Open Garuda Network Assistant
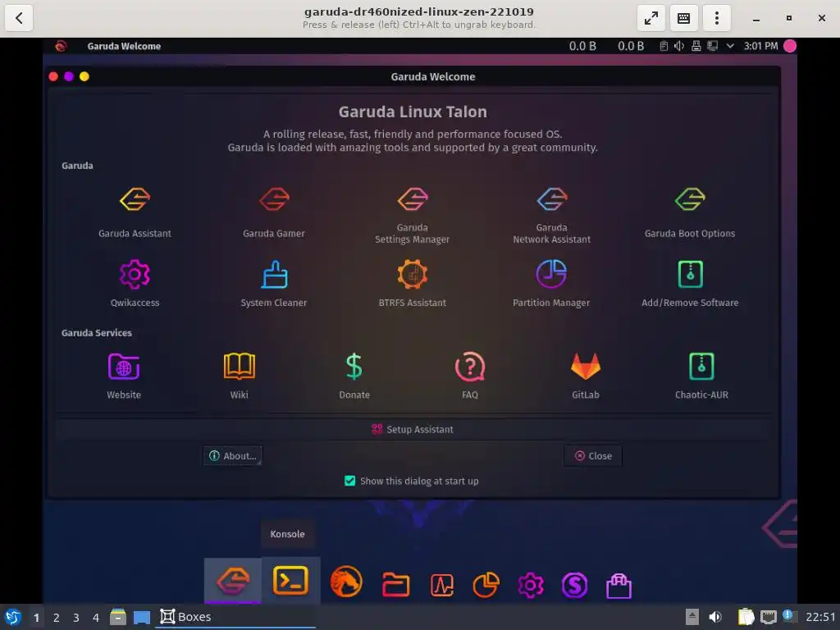840x630 pixels. (551, 216)
